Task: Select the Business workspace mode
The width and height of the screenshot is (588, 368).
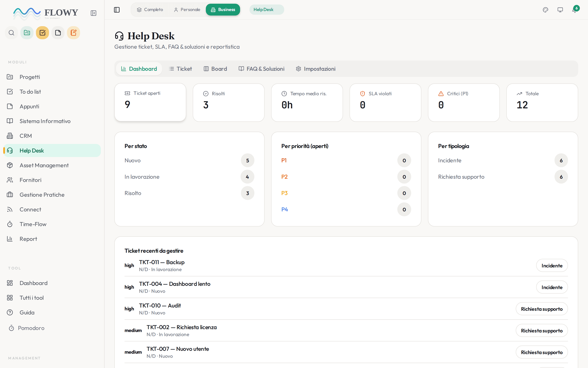Action: point(223,10)
